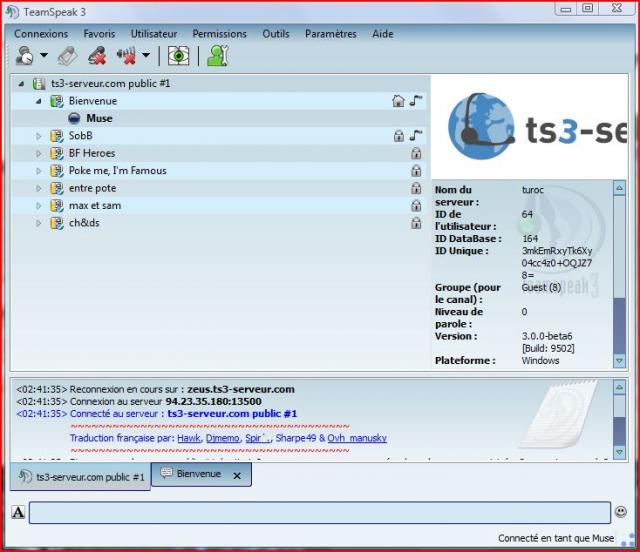Click the Poke me, I'm Famous channel icon
640x552 pixels.
tap(57, 171)
